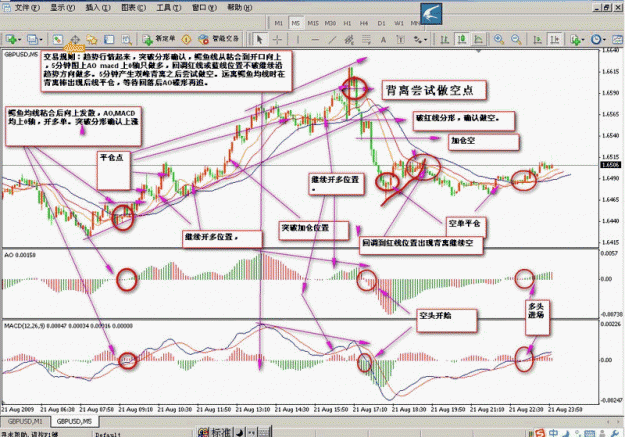Image resolution: width=625 pixels, height=437 pixels.
Task: Switch to line chart display
Action: point(478,39)
